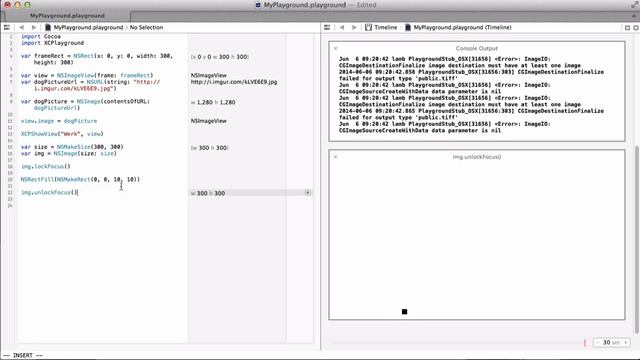Click the 'var dogPicture = NSImage' code line
Screen dimensions: 640x360
[x=85, y=104]
